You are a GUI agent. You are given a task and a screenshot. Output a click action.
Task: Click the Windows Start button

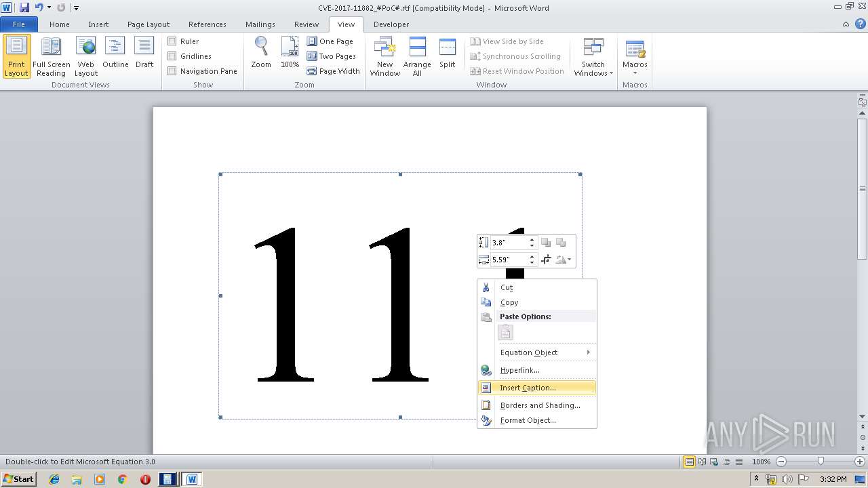pyautogui.click(x=19, y=479)
